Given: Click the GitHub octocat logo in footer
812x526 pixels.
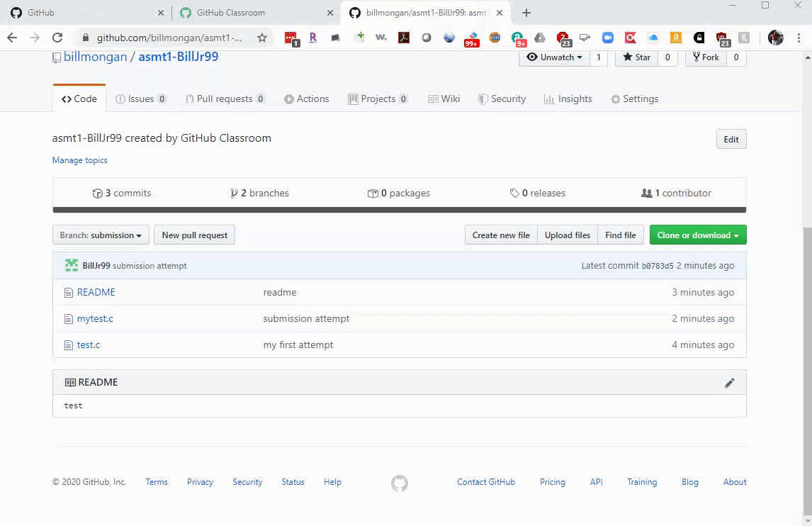Looking at the screenshot, I should [399, 483].
